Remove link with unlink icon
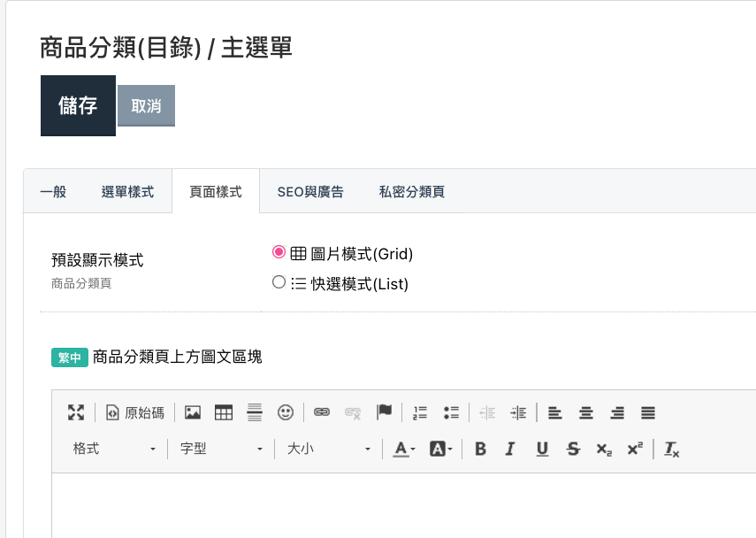The image size is (756, 538). (353, 412)
